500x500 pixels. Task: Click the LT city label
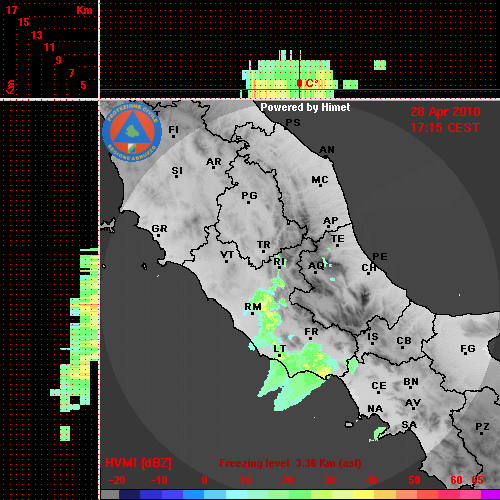click(x=279, y=349)
